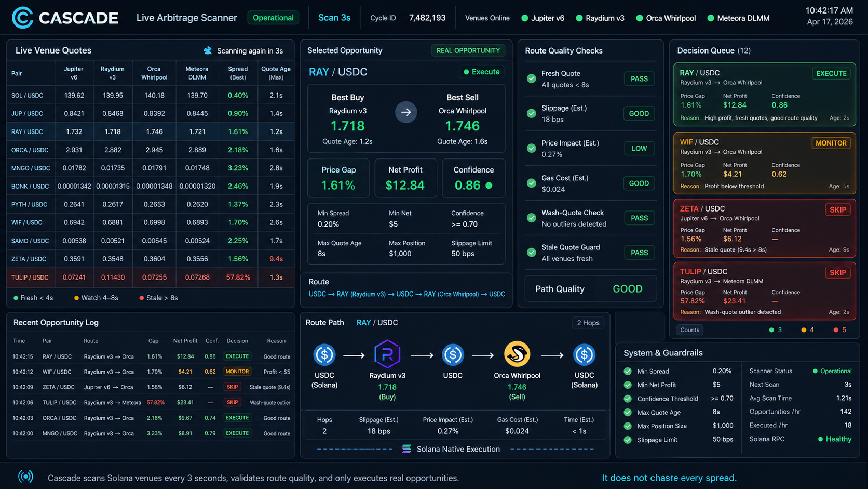Open the 10:42:12 WIF / USDC log entry
The height and width of the screenshot is (489, 868).
(151, 372)
